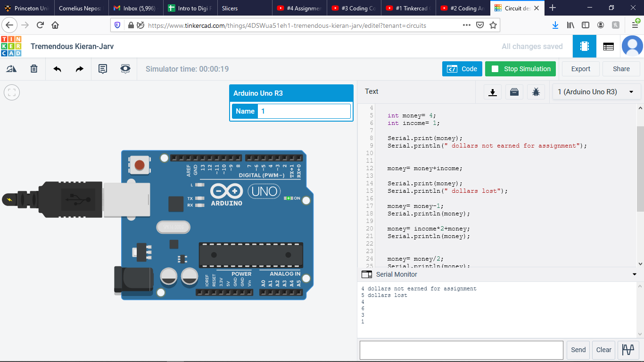Click the Share button
Image resolution: width=644 pixels, height=362 pixels.
(x=621, y=69)
